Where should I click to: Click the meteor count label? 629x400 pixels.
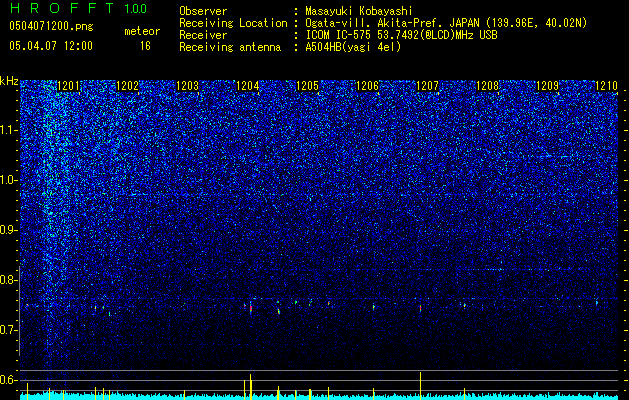[x=142, y=31]
